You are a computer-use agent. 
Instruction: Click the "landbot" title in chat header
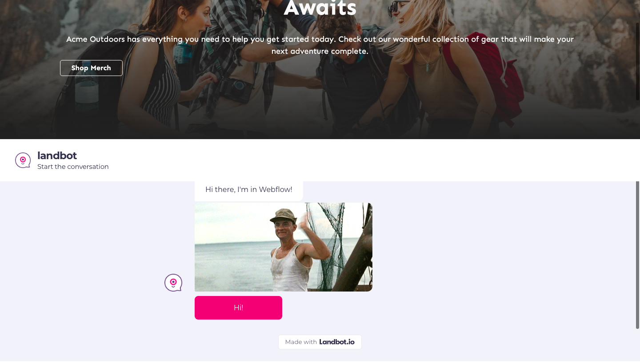(x=57, y=156)
